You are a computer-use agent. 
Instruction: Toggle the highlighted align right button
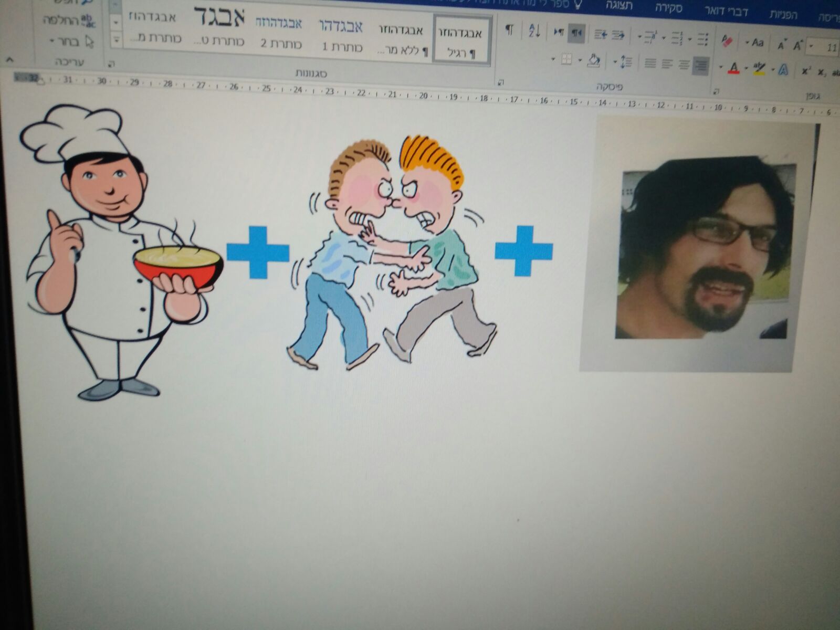point(700,66)
